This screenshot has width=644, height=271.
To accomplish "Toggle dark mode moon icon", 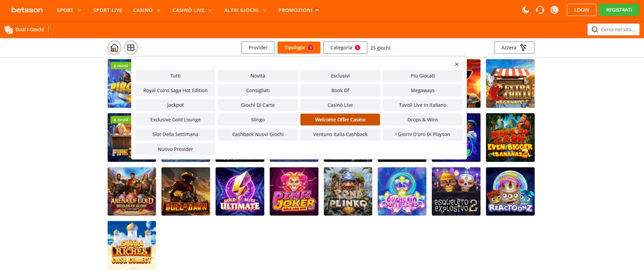I will [526, 10].
